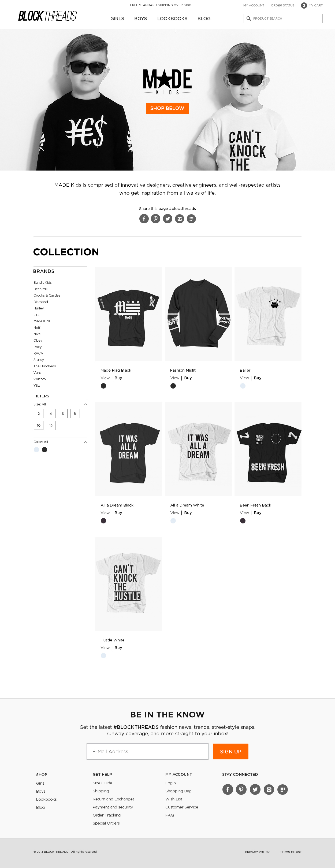Image resolution: width=335 pixels, height=868 pixels.
Task: Toggle size 2 filter box
Action: (x=39, y=413)
